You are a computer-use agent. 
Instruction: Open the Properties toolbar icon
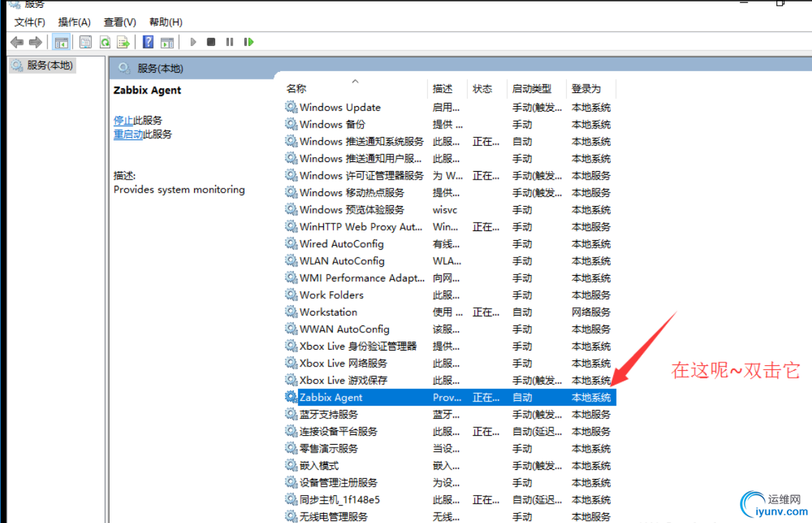click(85, 42)
